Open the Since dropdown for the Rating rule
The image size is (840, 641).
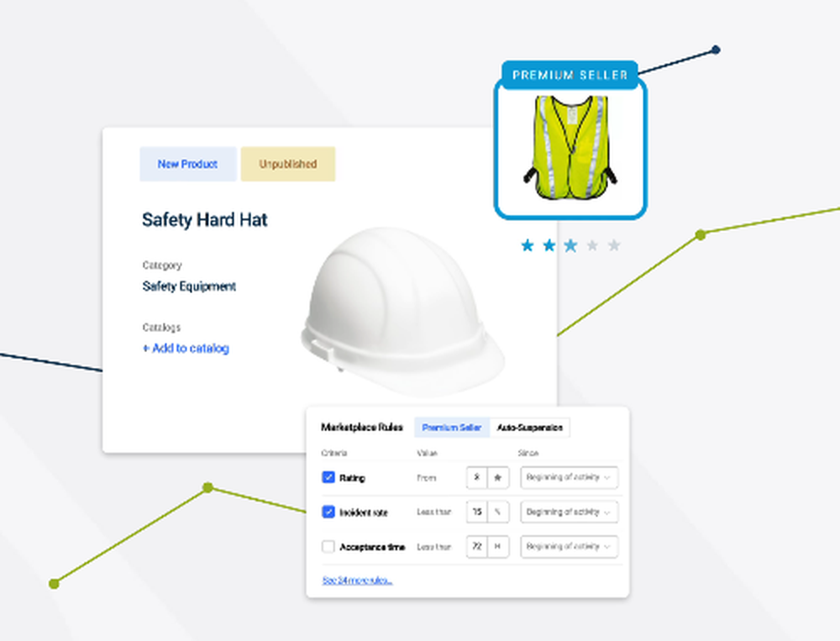pos(569,477)
